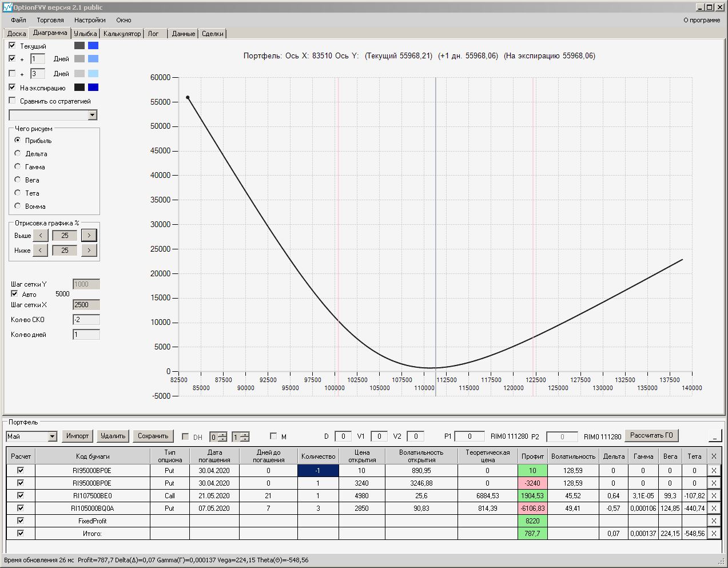Increase the Ниже percentage with right arrow
The height and width of the screenshot is (568, 728).
coord(89,251)
